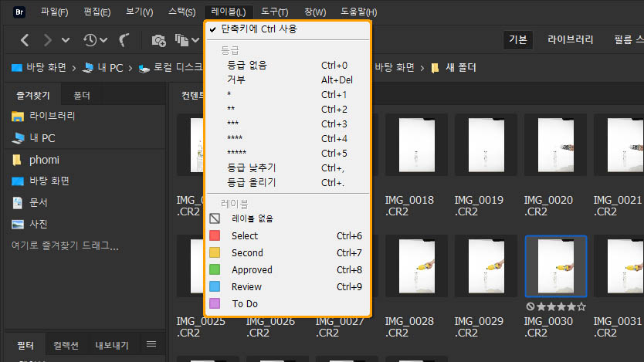
Task: Click reject icon under IMG_0030 thumbnail
Action: click(530, 306)
